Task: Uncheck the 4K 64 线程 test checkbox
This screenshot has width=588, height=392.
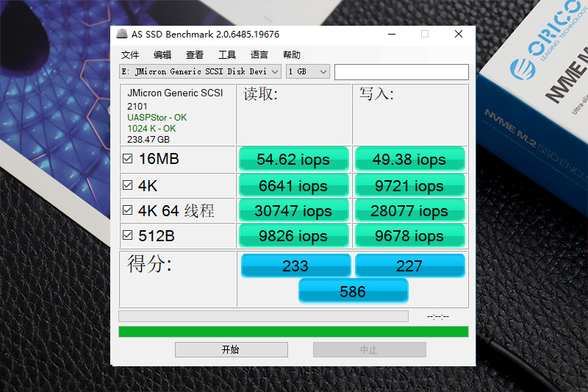Action: tap(127, 210)
